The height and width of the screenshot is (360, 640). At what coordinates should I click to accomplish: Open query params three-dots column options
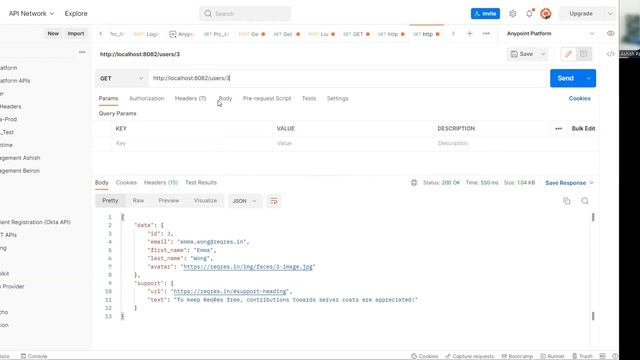coord(558,129)
